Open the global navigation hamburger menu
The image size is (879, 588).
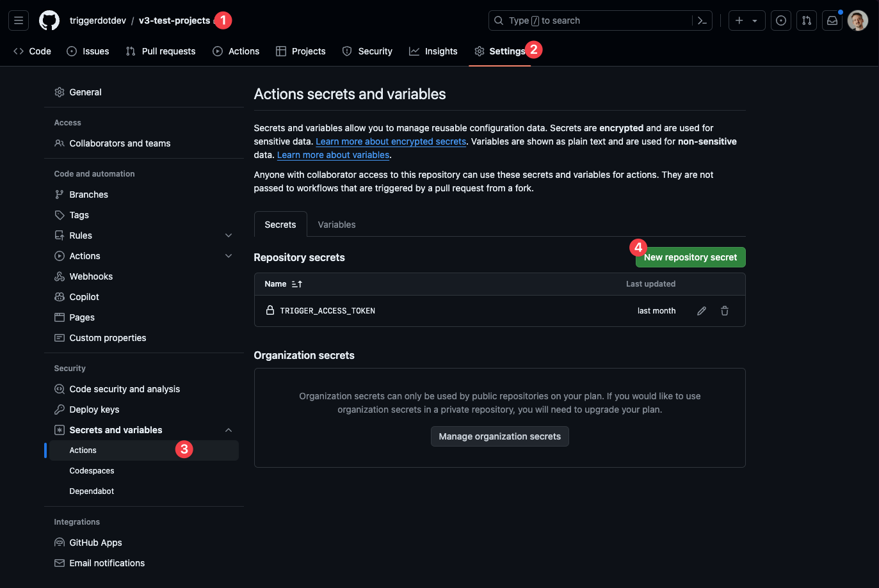(x=18, y=20)
